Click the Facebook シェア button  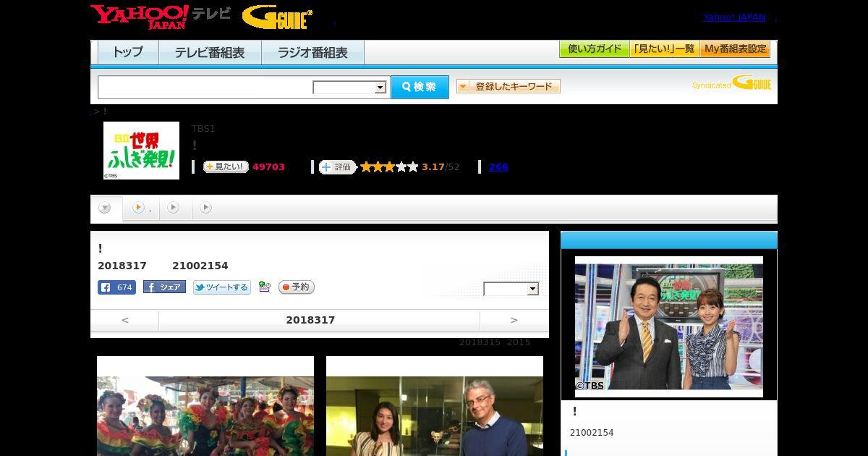(x=164, y=287)
